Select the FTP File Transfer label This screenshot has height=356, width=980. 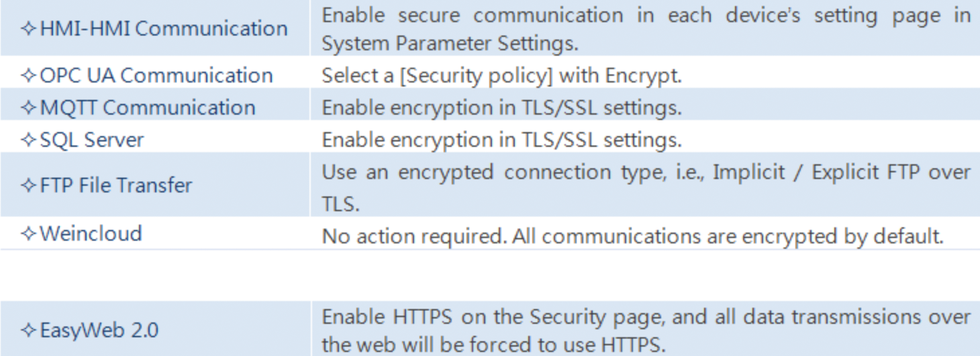click(115, 186)
